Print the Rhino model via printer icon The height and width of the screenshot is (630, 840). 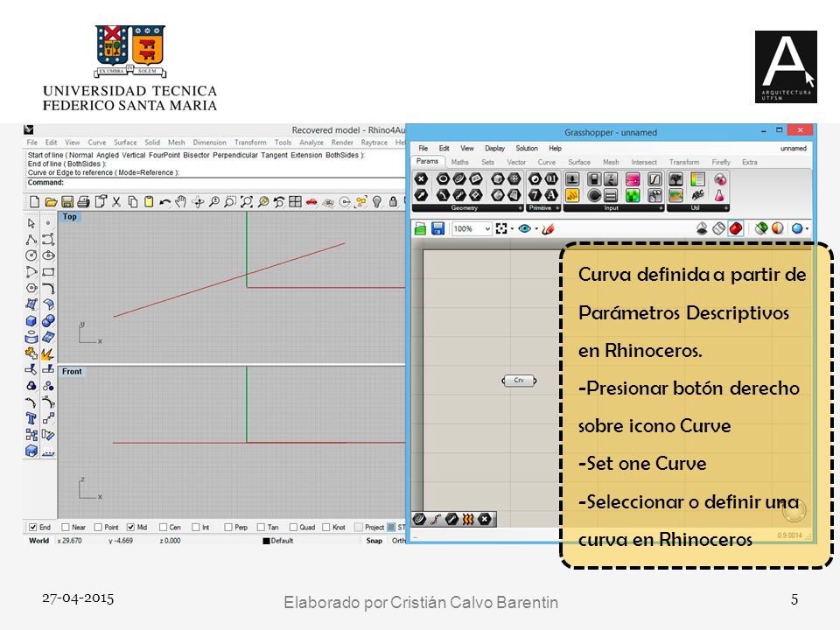point(84,202)
